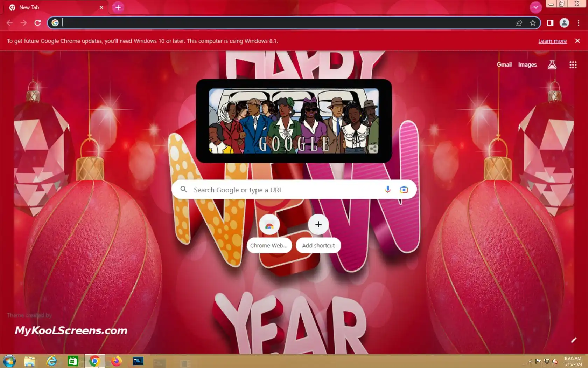588x368 pixels.
Task: Start voice search with the microphone
Action: (388, 190)
